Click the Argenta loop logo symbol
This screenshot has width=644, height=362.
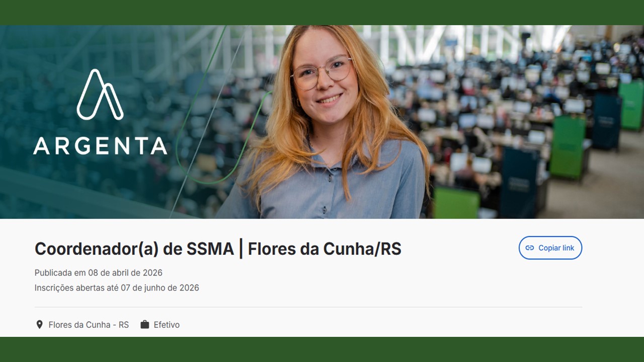click(100, 95)
